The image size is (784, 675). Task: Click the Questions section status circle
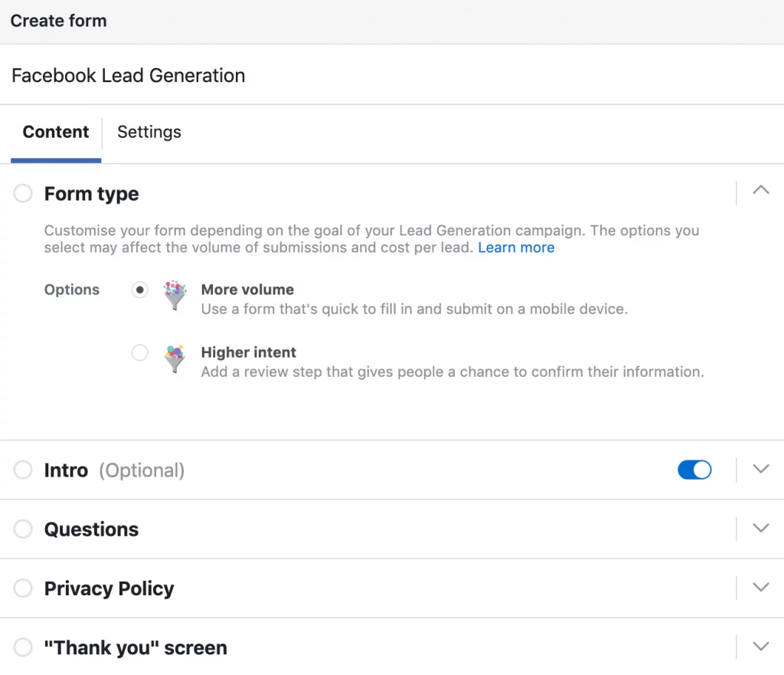23,529
